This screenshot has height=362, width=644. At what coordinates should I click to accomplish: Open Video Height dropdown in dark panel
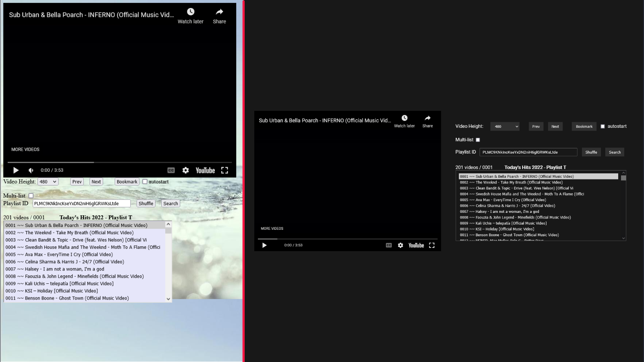click(x=505, y=126)
